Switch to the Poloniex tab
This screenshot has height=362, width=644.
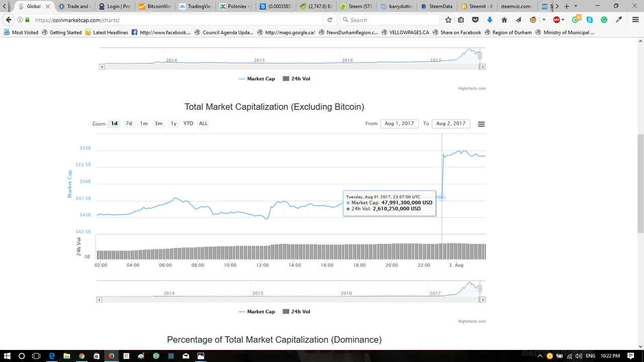[x=235, y=7]
